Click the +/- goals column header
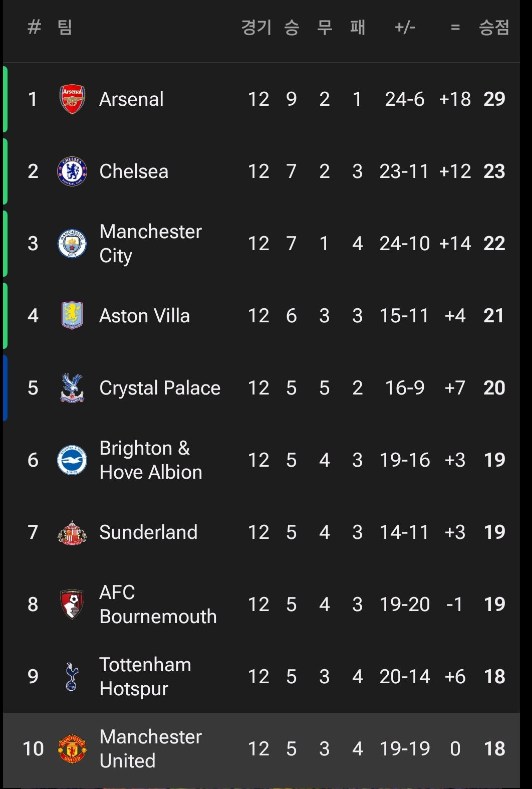 click(x=405, y=27)
